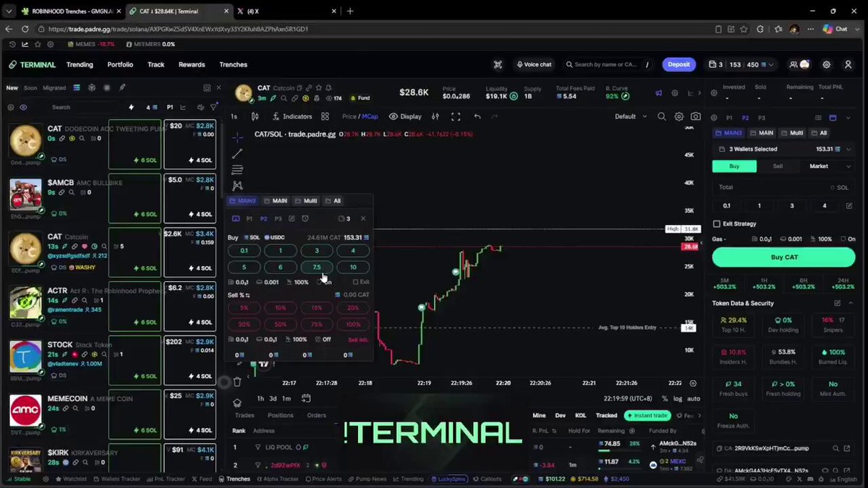Open the date range calendar picker
The width and height of the screenshot is (868, 488).
click(x=306, y=398)
